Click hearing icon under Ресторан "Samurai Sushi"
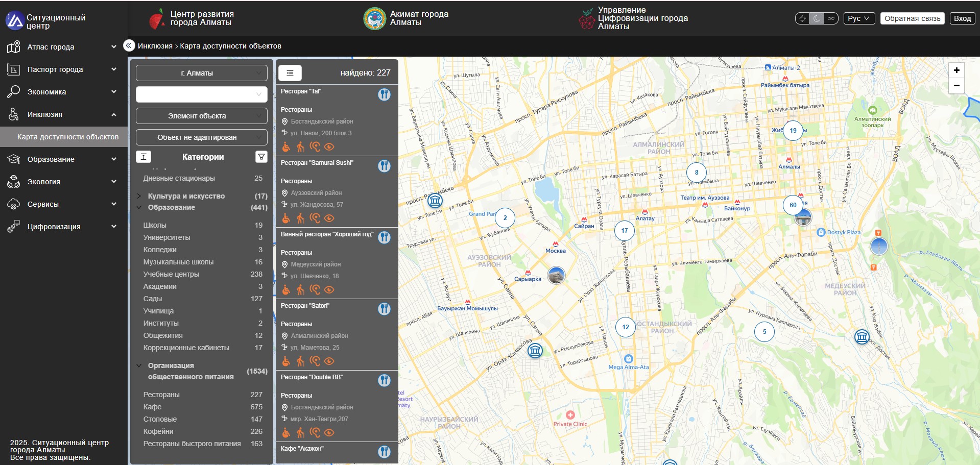This screenshot has width=980, height=465. pos(315,218)
